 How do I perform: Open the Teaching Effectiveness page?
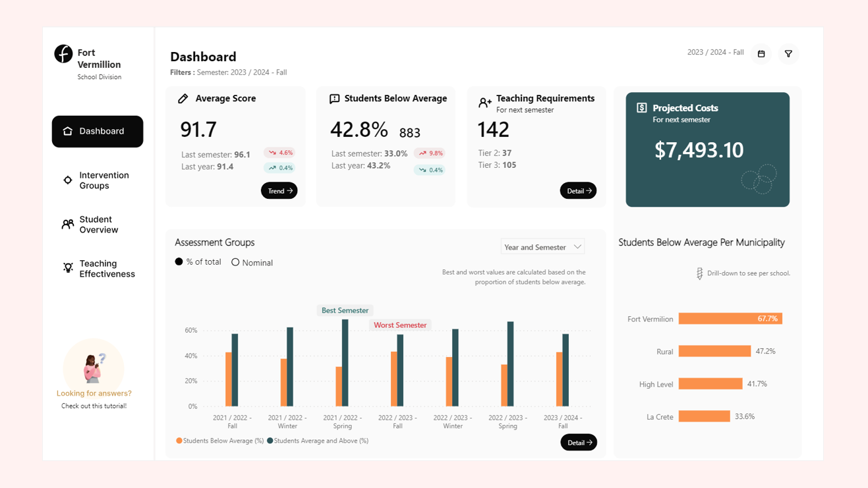point(103,268)
